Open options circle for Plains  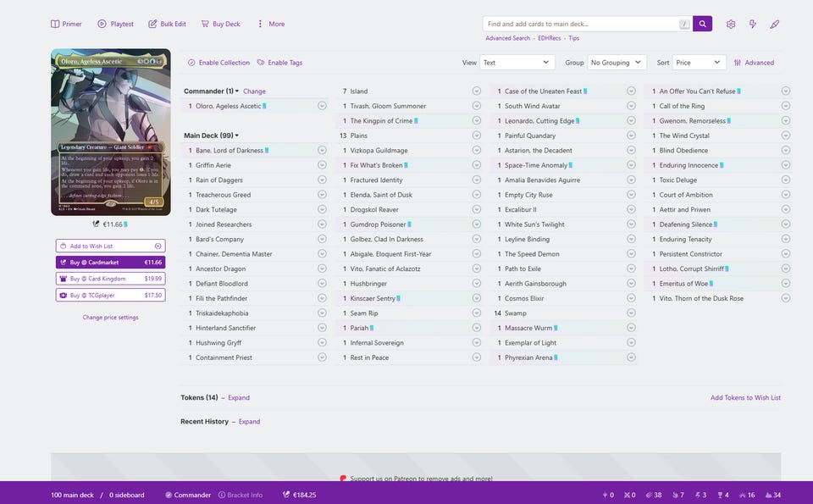click(x=477, y=136)
